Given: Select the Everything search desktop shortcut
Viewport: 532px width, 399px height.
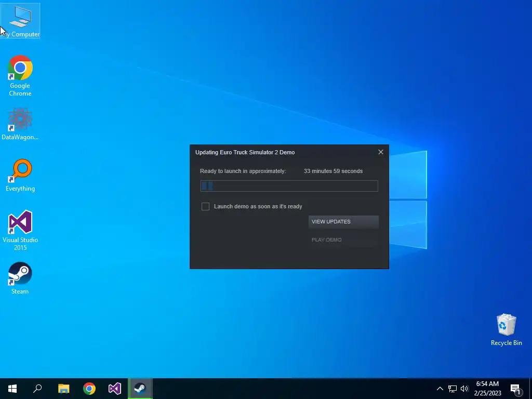Looking at the screenshot, I should 20,176.
